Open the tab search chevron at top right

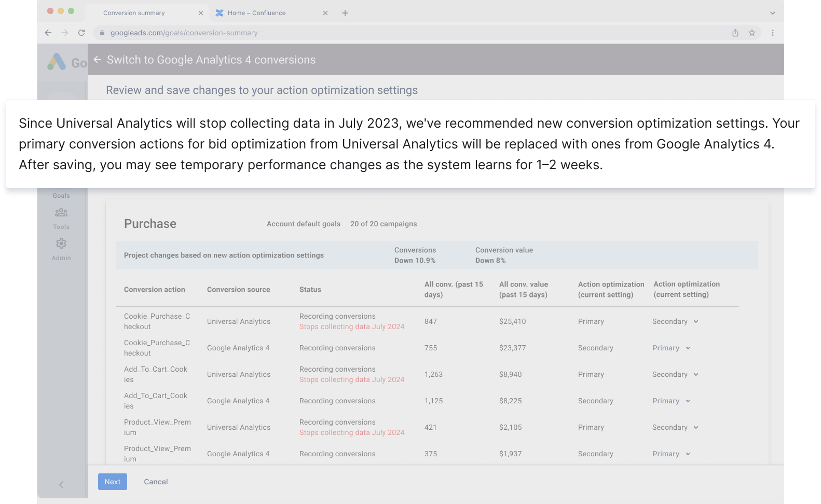pos(773,13)
